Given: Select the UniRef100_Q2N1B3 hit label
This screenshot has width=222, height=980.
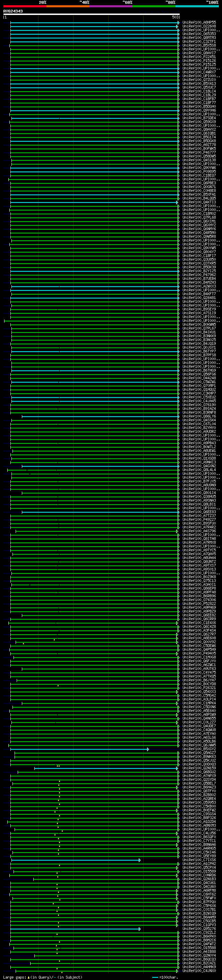Looking at the screenshot, I should 199,879.
